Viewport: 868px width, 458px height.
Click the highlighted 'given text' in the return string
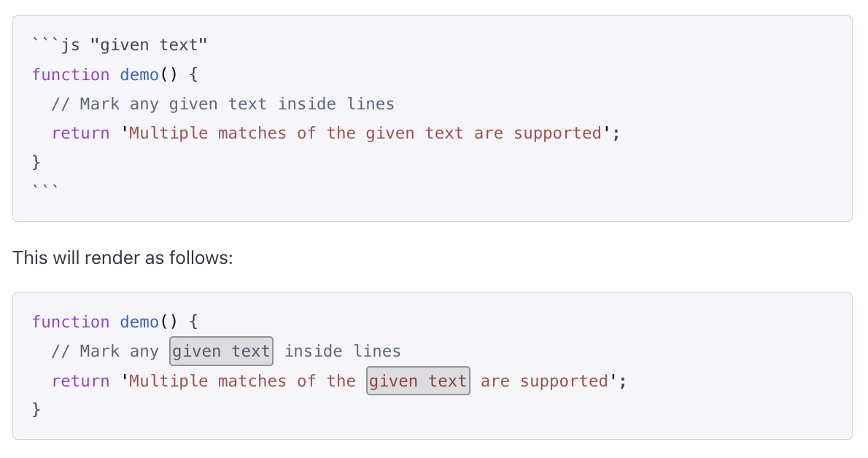(x=418, y=381)
